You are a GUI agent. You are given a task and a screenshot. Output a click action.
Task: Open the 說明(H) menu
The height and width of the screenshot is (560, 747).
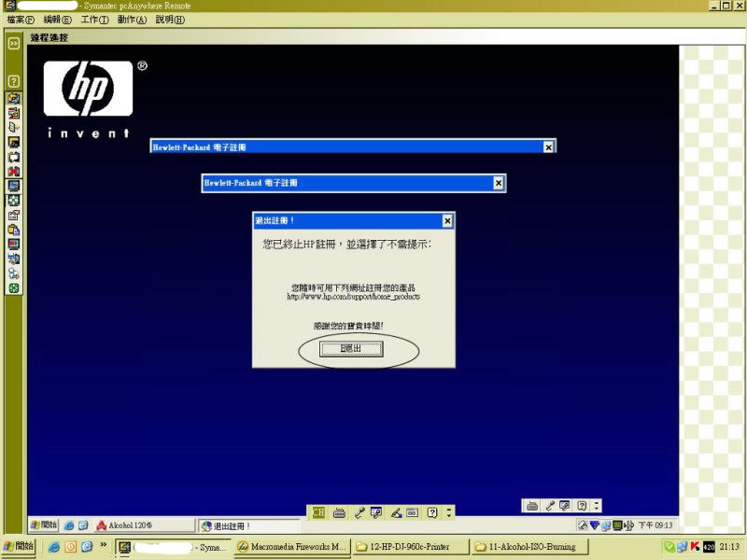[170, 20]
